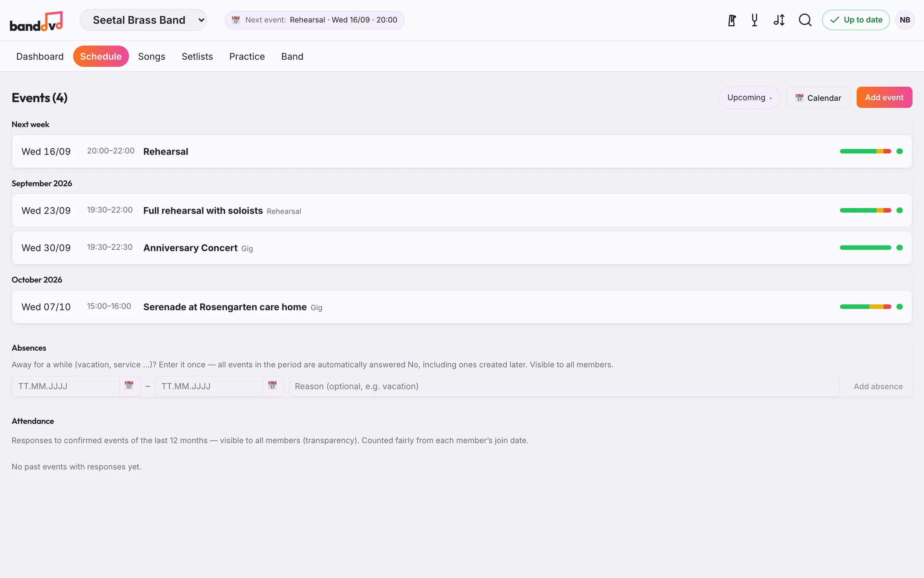The height and width of the screenshot is (578, 924).
Task: Switch to the Band tab
Action: coord(292,56)
